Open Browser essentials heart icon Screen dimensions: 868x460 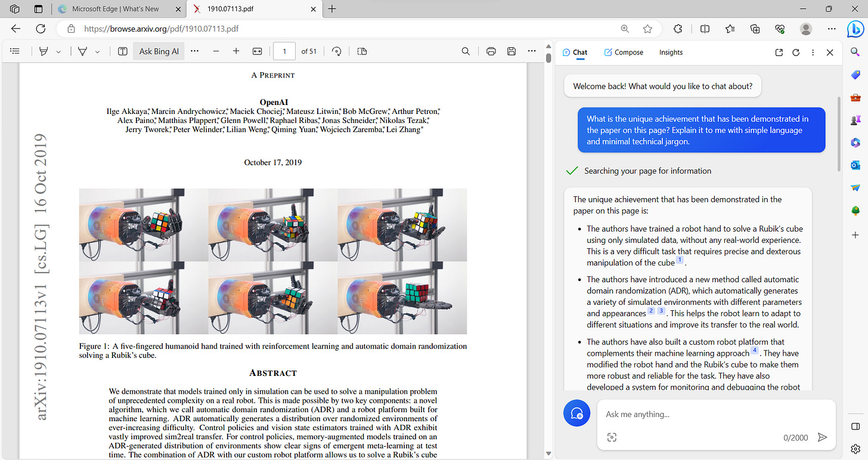(x=779, y=29)
